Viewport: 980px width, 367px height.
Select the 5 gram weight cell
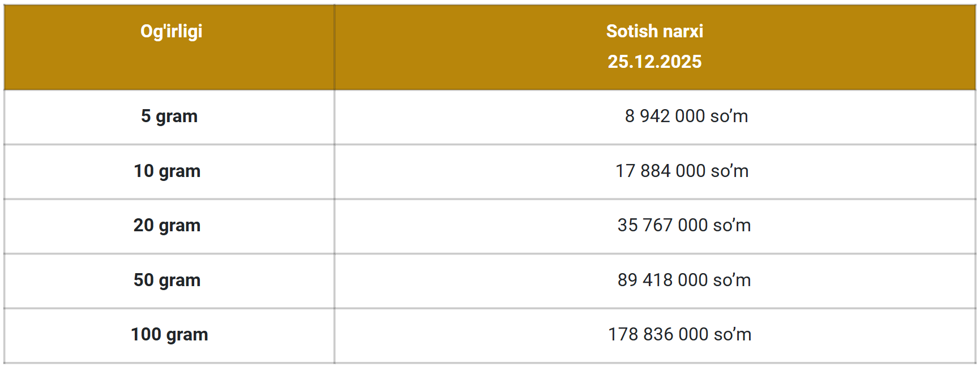click(169, 116)
